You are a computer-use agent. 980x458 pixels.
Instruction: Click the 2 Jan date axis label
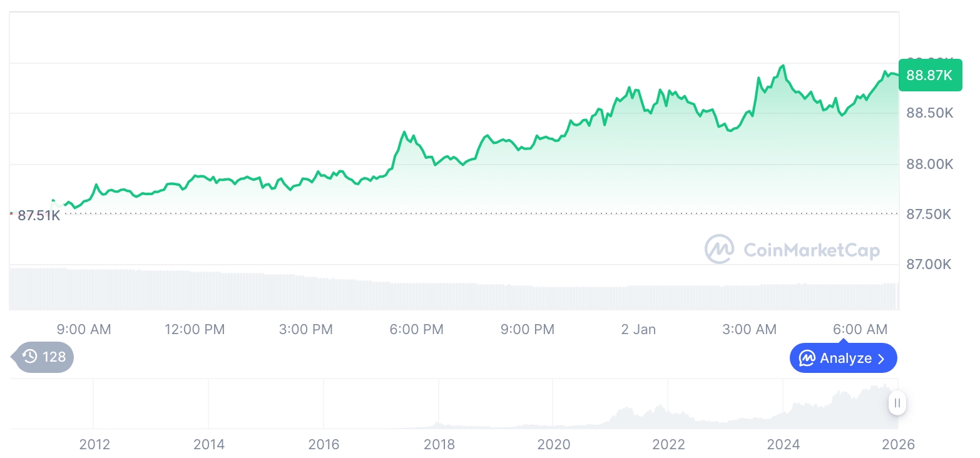638,329
